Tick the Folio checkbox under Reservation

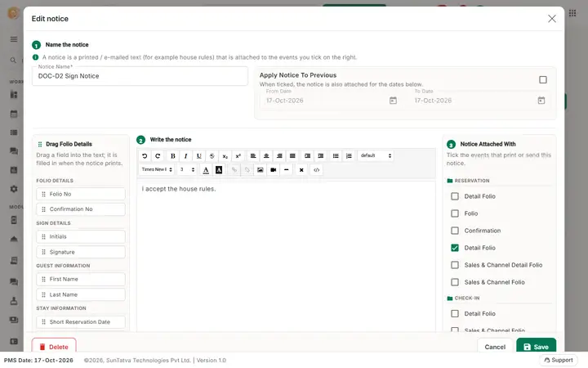[x=455, y=213]
